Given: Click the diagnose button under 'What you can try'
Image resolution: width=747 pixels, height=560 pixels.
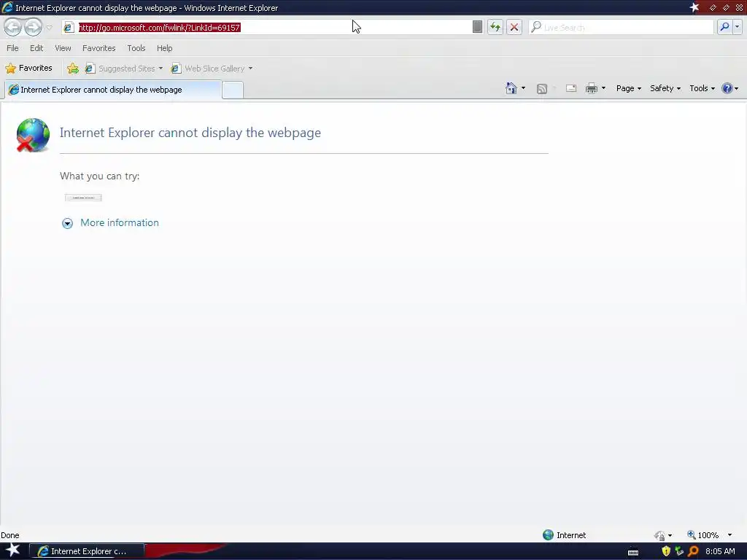Looking at the screenshot, I should point(83,198).
